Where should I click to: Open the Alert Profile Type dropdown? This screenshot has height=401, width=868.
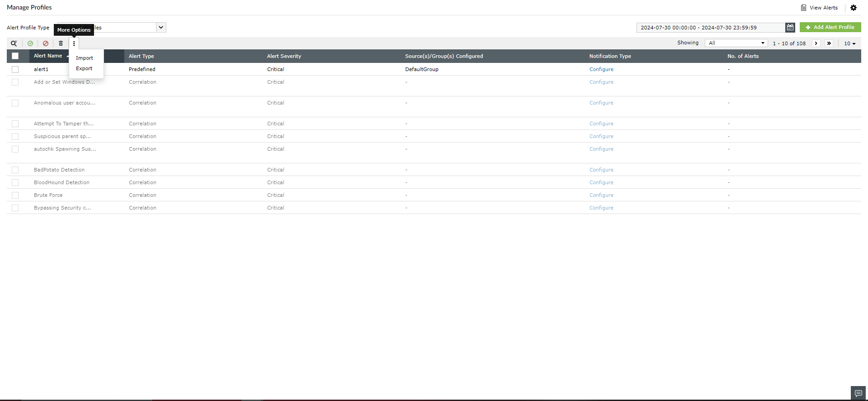pyautogui.click(x=112, y=28)
